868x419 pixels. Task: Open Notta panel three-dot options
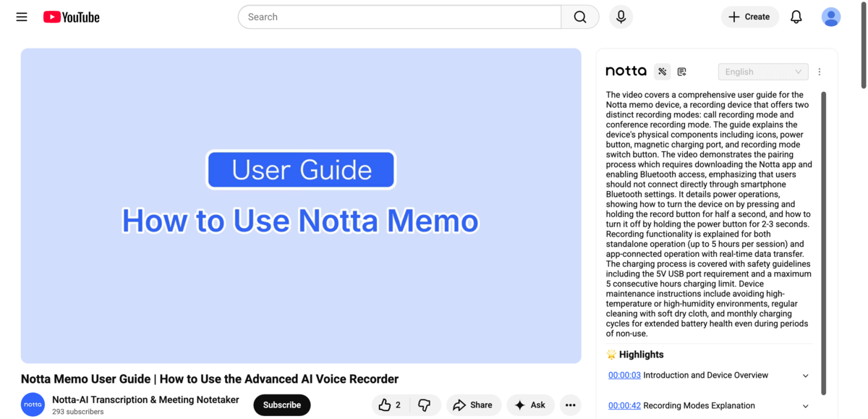tap(820, 72)
